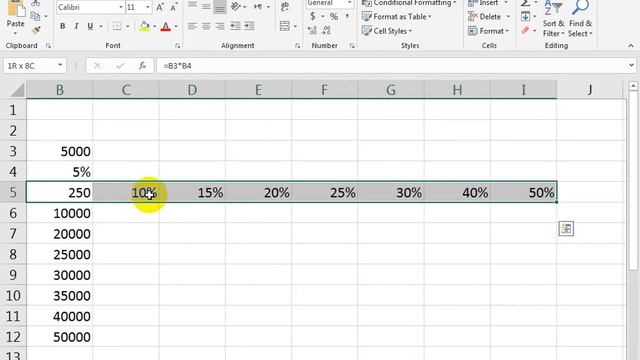Click the Copy icon in Clipboard

coord(36,16)
